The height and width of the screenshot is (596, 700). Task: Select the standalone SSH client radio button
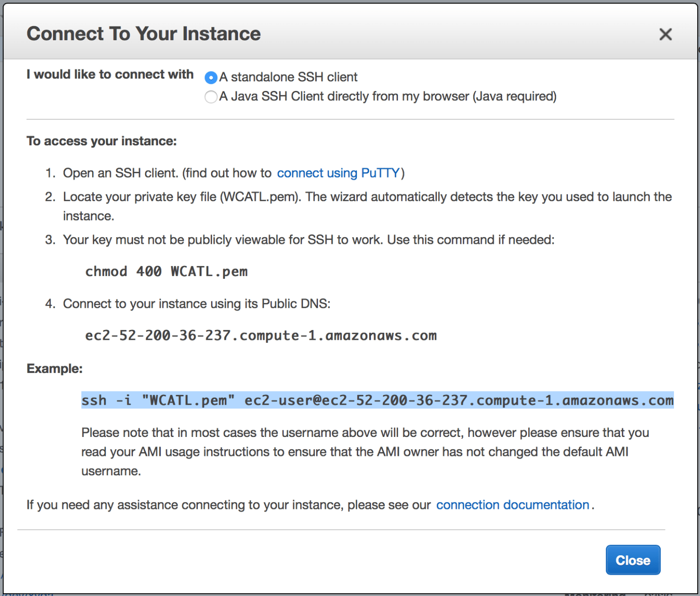[x=211, y=77]
